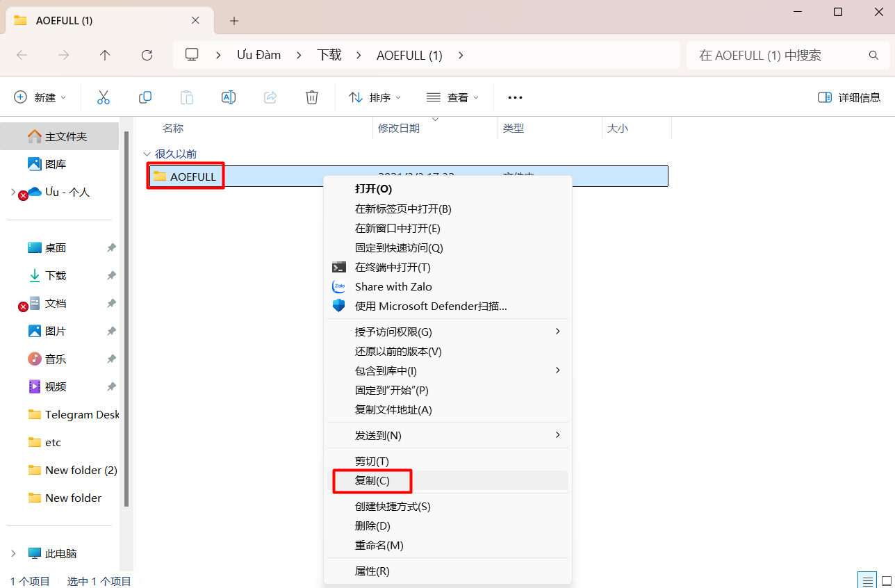Collapse the 很久以前 group
The image size is (895, 588).
[147, 154]
